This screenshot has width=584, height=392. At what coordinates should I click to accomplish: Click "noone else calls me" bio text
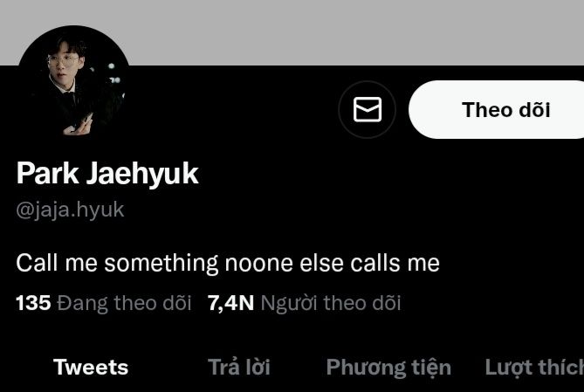tap(333, 263)
